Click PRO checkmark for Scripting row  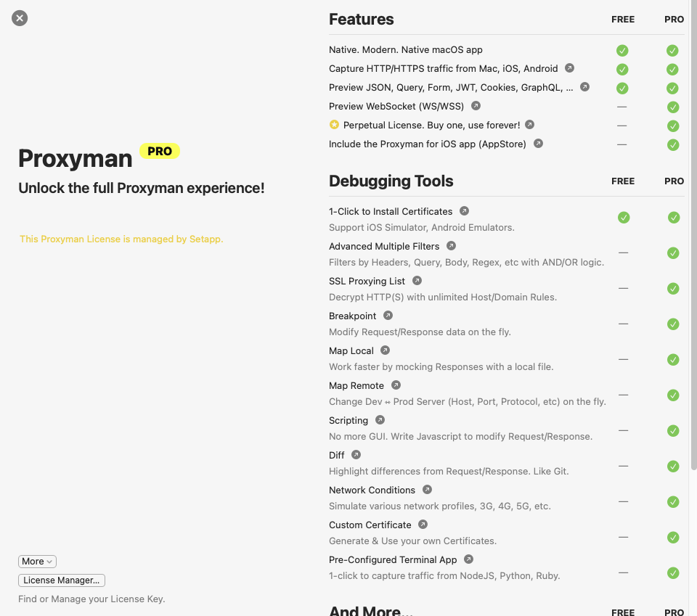pos(673,431)
